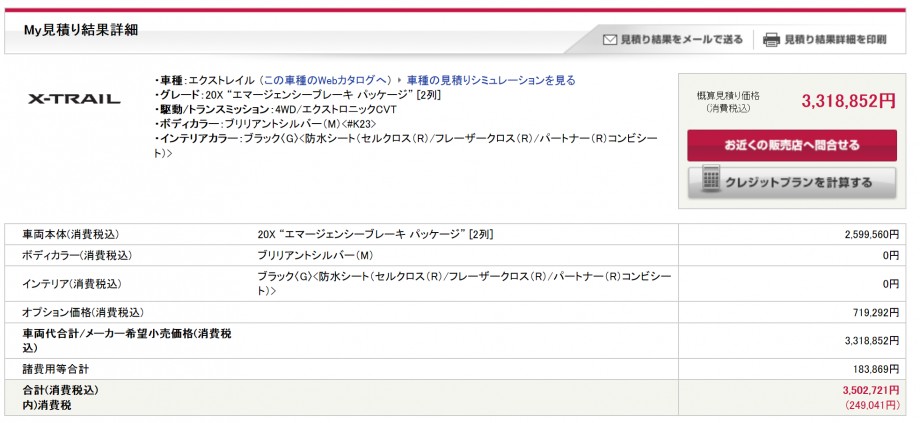Click the 諸費用等合計 row label

(x=56, y=369)
